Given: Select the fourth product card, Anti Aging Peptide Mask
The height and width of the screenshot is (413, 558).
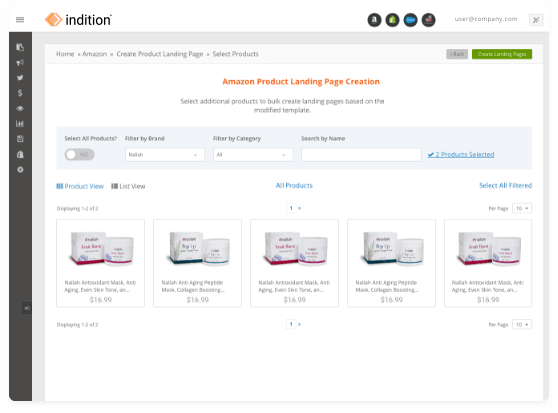Looking at the screenshot, I should (x=391, y=263).
